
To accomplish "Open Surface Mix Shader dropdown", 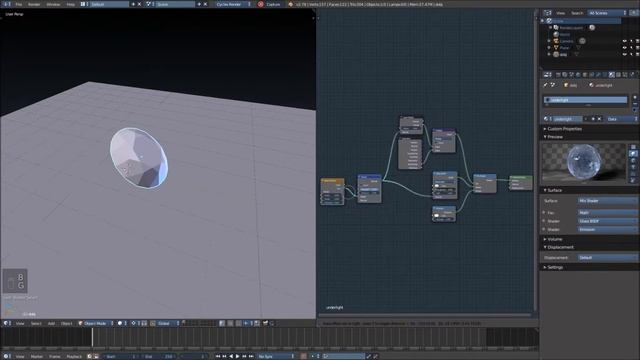I will (607, 201).
